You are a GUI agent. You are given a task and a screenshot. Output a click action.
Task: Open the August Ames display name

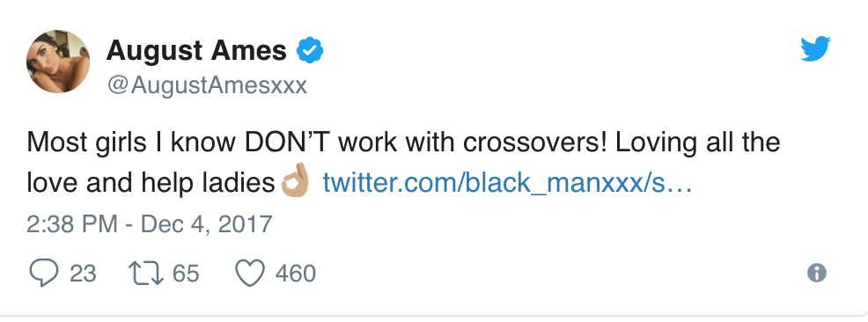click(x=196, y=50)
